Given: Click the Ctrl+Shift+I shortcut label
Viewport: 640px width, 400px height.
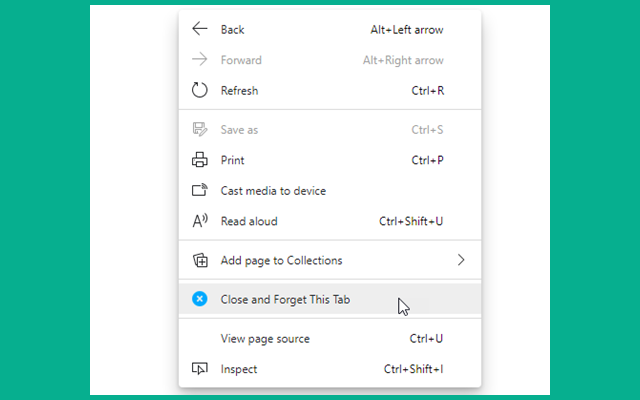Looking at the screenshot, I should [x=413, y=370].
